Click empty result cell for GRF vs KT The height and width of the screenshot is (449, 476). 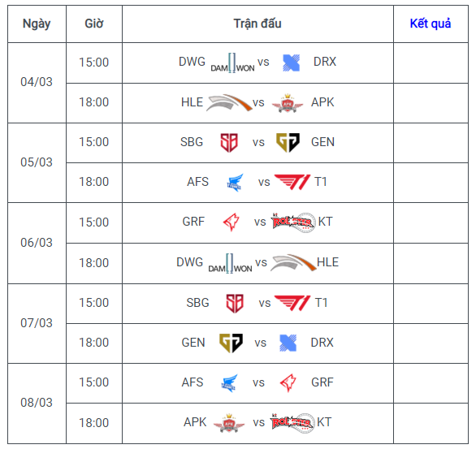click(x=431, y=222)
